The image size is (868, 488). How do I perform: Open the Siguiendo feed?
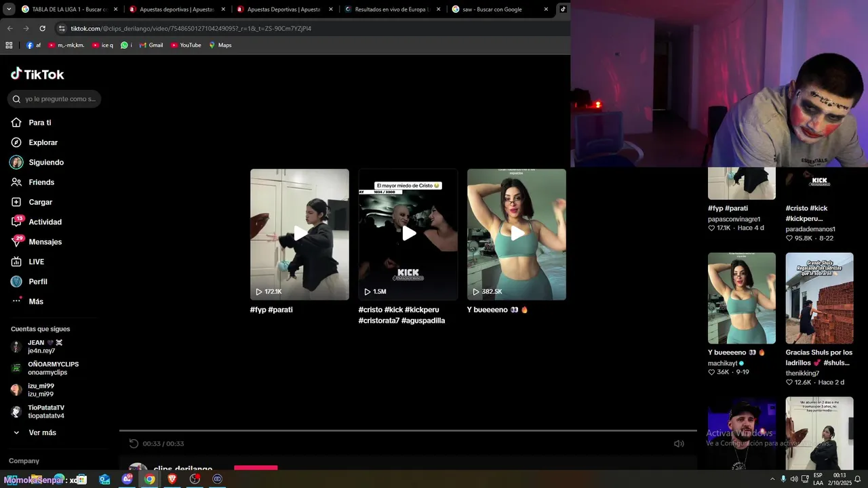(x=37, y=163)
